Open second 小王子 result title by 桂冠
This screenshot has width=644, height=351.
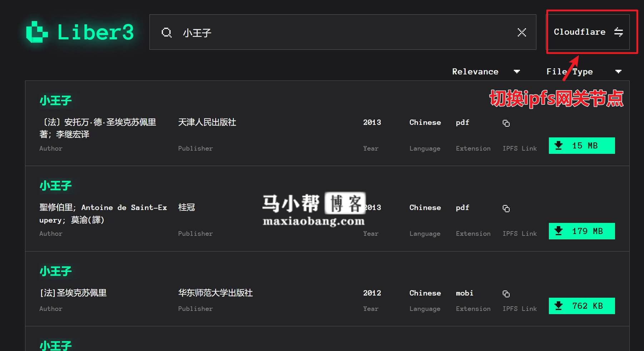55,186
